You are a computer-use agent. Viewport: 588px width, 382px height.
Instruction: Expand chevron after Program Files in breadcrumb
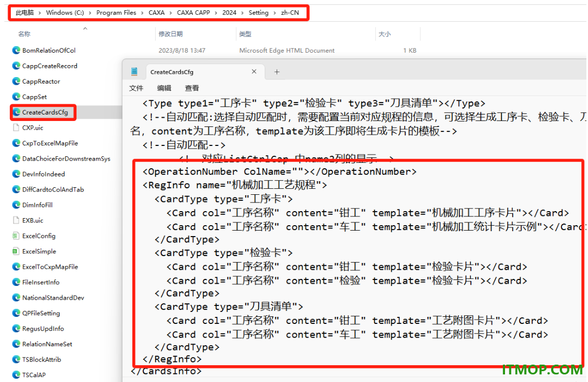click(x=142, y=13)
